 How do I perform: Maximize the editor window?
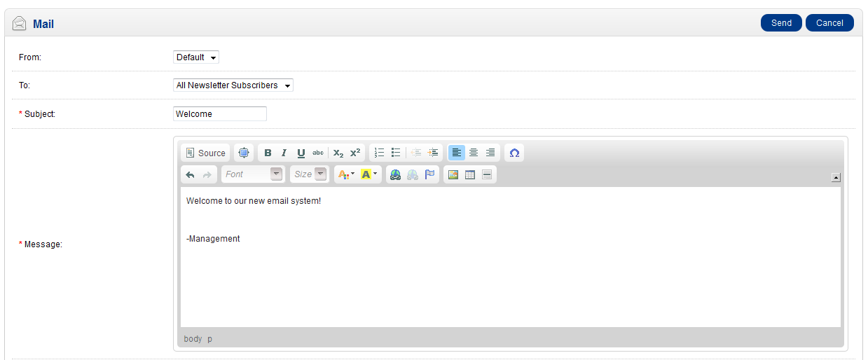(243, 153)
